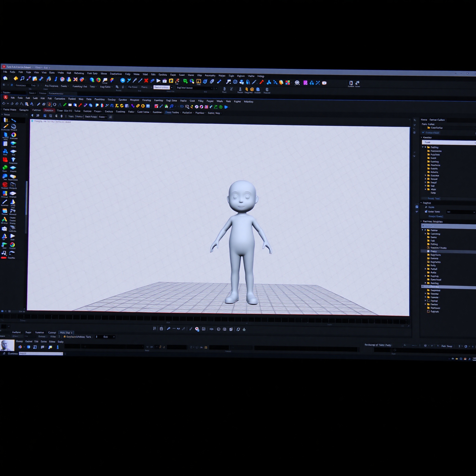This screenshot has width=476, height=476.
Task: Select the pen tool in the bottom toolbar
Action: pyautogui.click(x=169, y=329)
